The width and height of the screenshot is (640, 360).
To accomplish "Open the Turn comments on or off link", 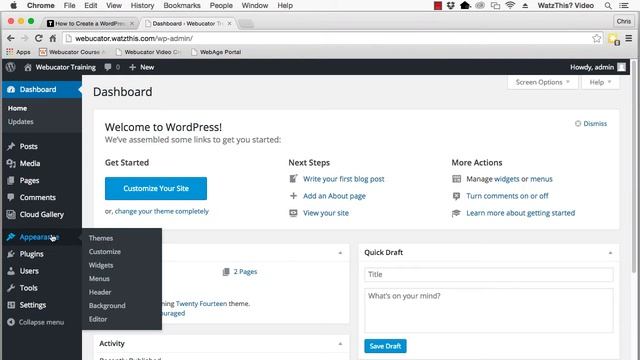I will pyautogui.click(x=507, y=196).
